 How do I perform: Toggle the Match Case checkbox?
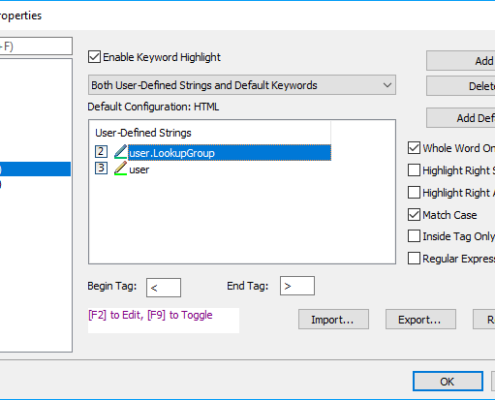click(x=414, y=215)
